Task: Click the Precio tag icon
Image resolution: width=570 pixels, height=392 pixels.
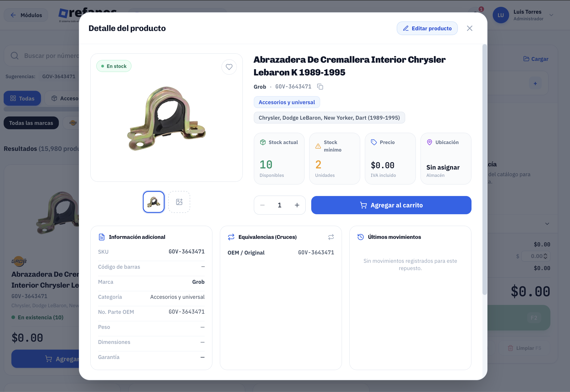Action: click(374, 142)
